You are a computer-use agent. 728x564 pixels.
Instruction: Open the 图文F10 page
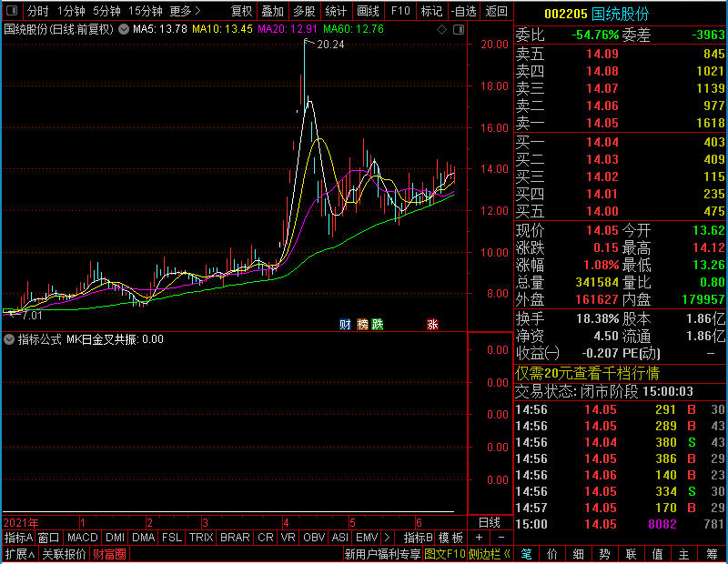pyautogui.click(x=445, y=554)
